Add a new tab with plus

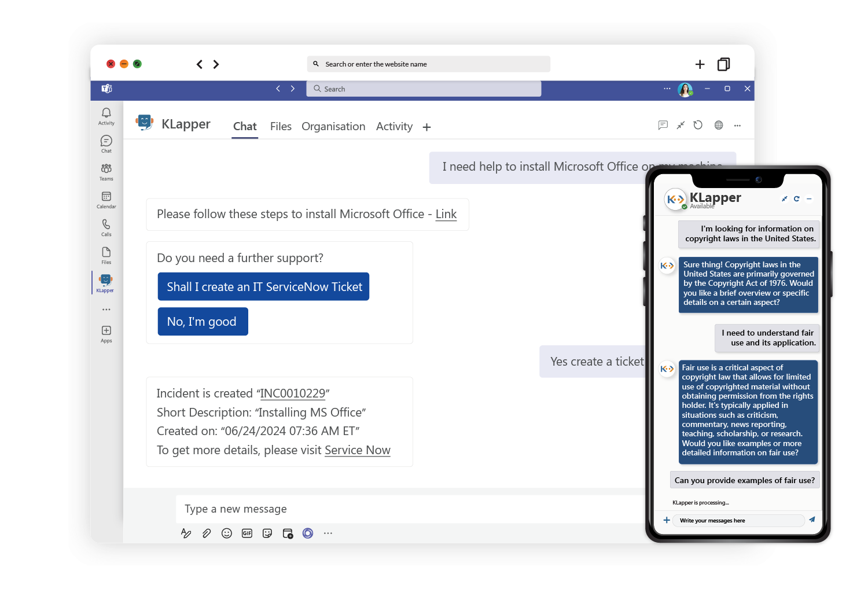point(427,127)
